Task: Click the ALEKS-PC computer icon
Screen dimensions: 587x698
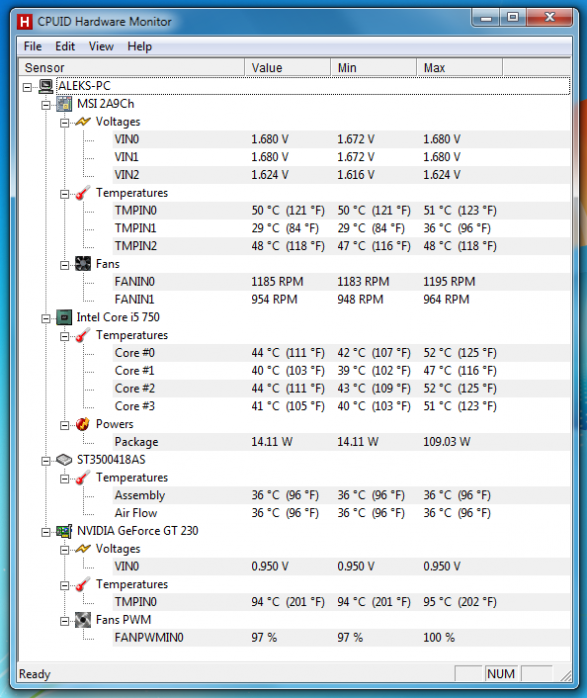Action: tap(45, 86)
